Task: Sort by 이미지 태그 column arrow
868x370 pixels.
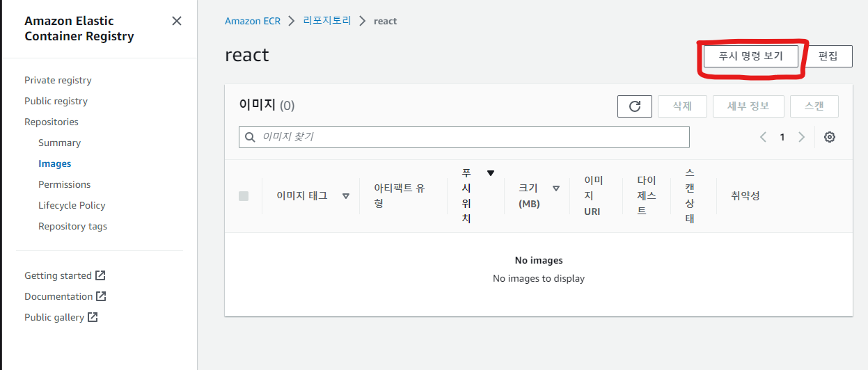Action: point(346,196)
